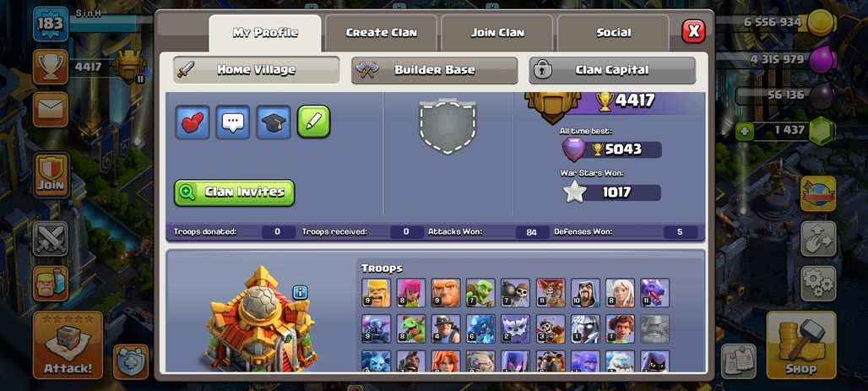Image resolution: width=868 pixels, height=391 pixels.
Task: Select the Barbarian troop thumbnail
Action: coord(376,293)
